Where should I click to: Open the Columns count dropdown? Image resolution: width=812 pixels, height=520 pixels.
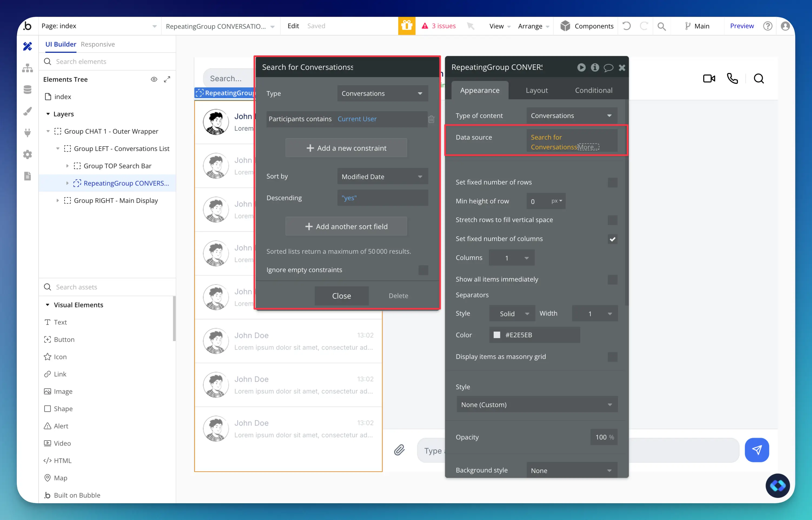pyautogui.click(x=512, y=258)
